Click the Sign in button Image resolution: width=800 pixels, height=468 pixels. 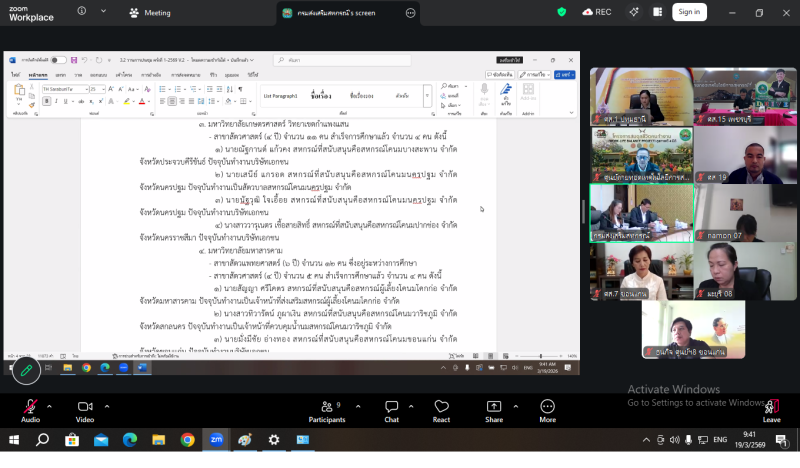[x=688, y=12]
